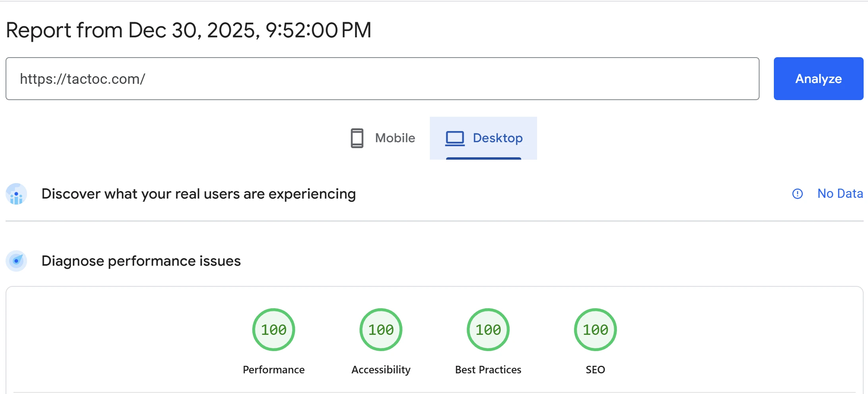Click the Accessibility label

pyautogui.click(x=381, y=370)
